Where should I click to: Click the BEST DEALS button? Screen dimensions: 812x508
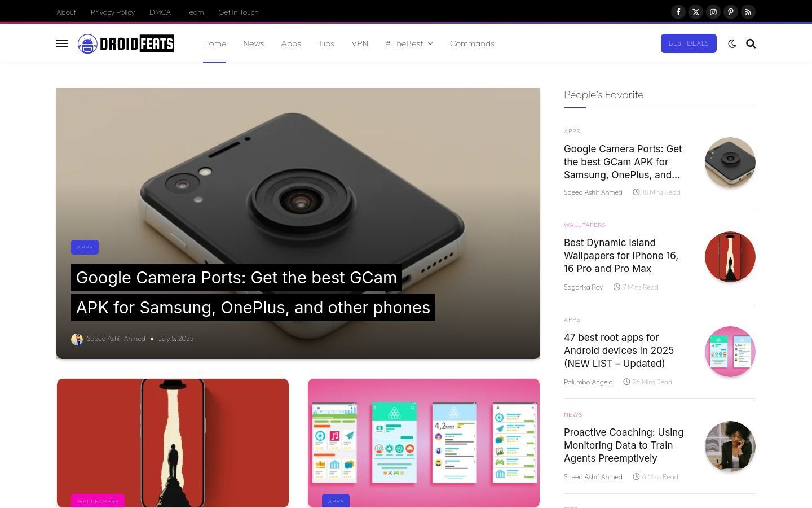point(689,43)
